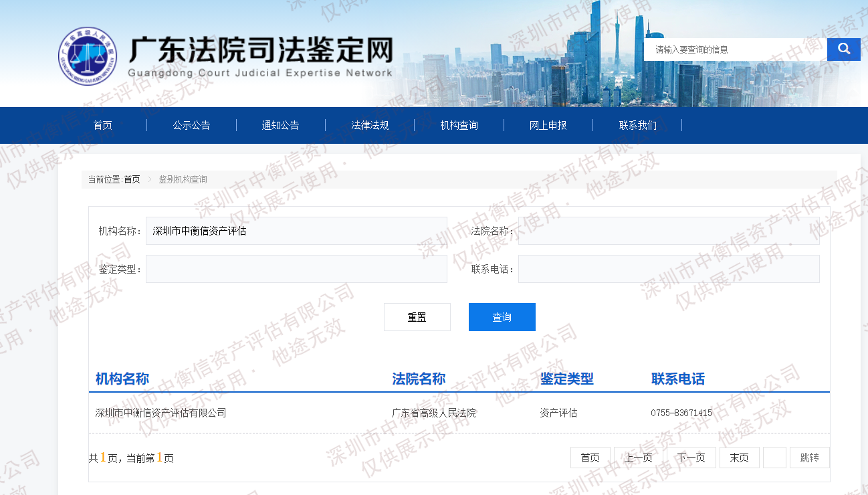Open the 网上申报 navigation item
Image resolution: width=868 pixels, height=495 pixels.
pos(548,125)
